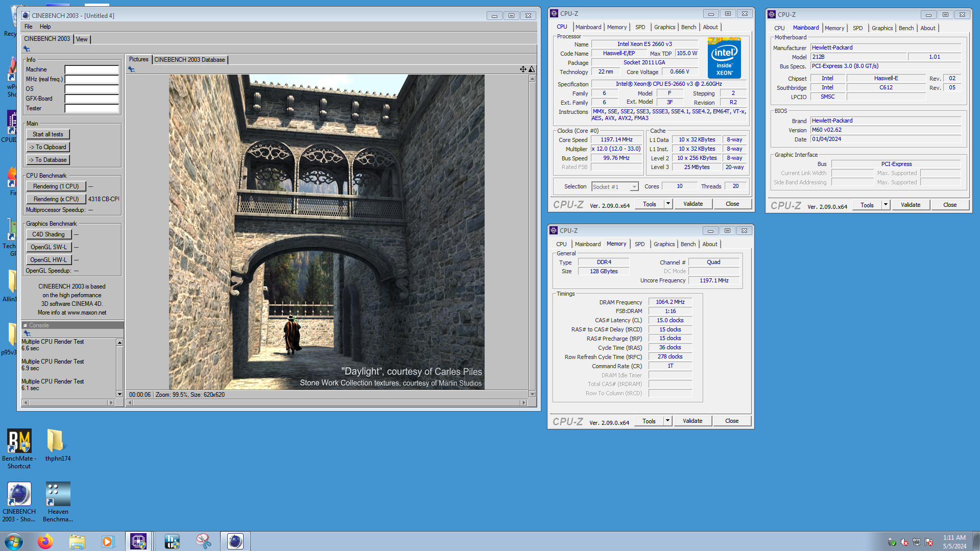Click console scrollbar up arrow
980x551 pixels.
point(120,342)
